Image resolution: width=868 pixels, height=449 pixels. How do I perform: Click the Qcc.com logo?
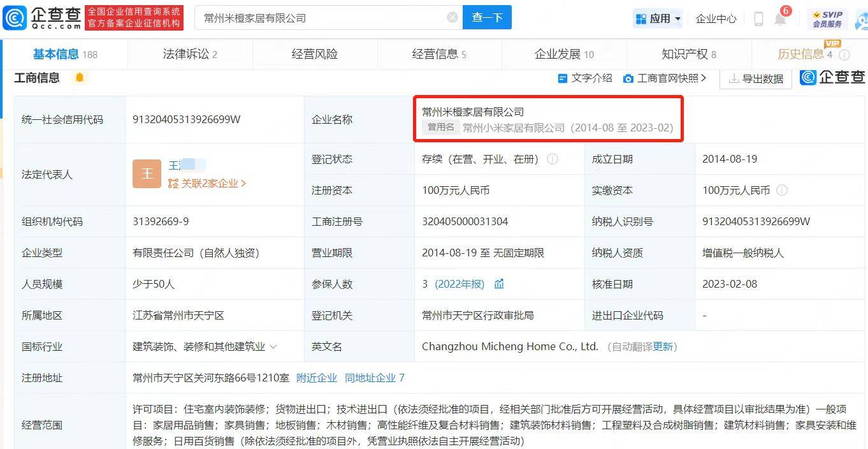pos(43,18)
